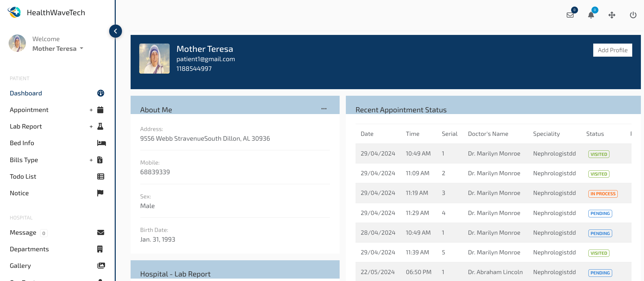The width and height of the screenshot is (644, 281).
Task: Click the address 9556 Webb Stravenue text
Action: (x=205, y=139)
